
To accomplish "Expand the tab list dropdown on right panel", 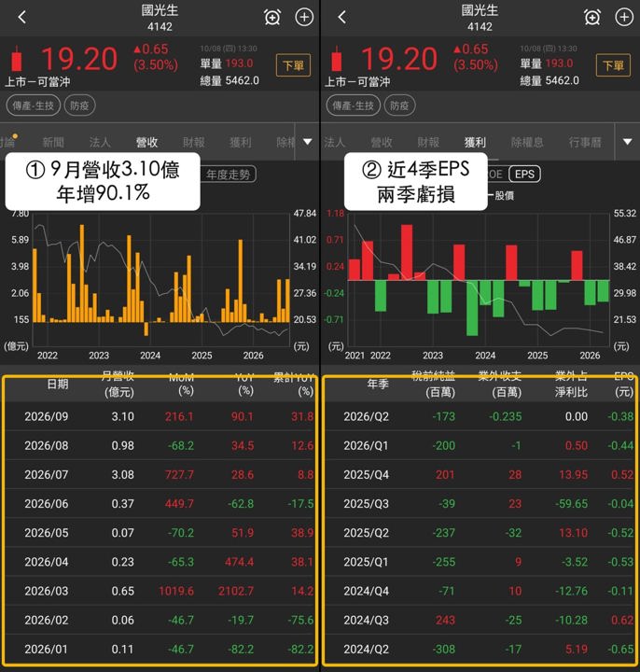I will (627, 142).
